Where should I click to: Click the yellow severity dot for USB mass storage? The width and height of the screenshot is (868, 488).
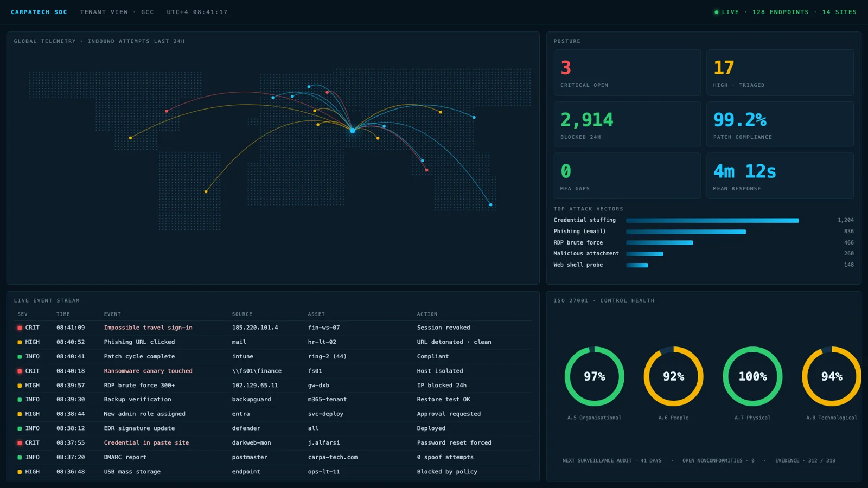(20, 472)
